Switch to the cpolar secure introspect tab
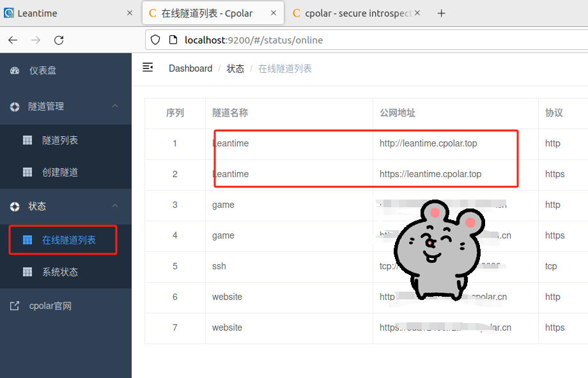This screenshot has height=378, width=588. 357,13
